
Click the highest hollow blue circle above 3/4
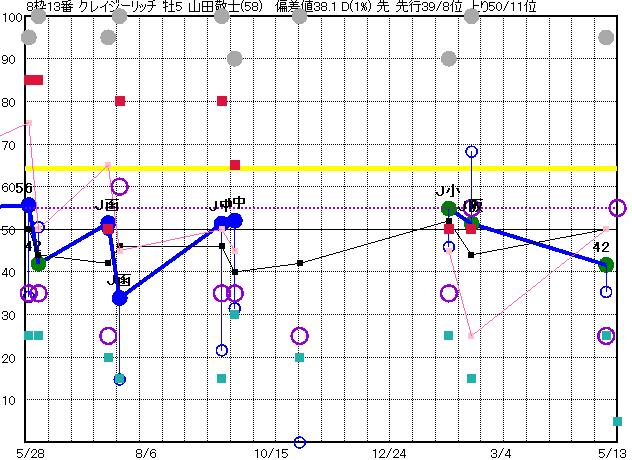[x=471, y=152]
